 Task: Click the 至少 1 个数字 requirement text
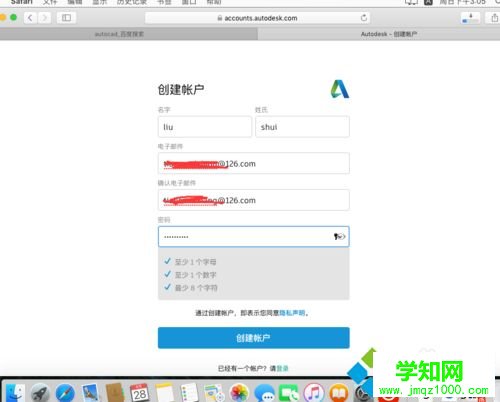pyautogui.click(x=195, y=275)
